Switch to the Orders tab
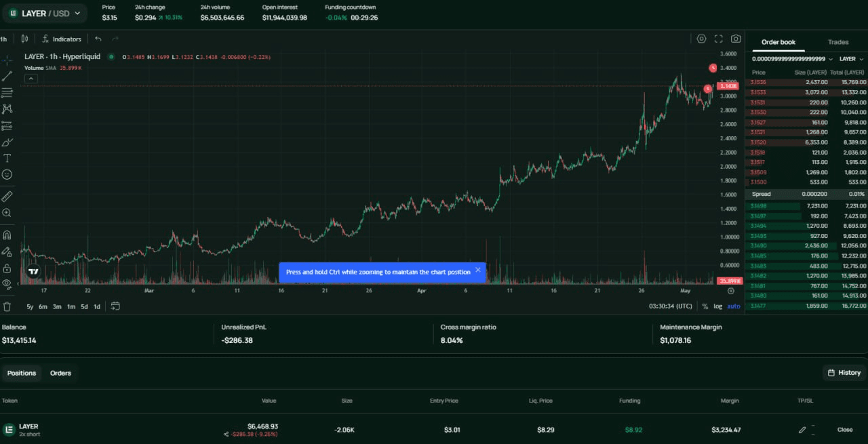This screenshot has width=868, height=444. tap(60, 373)
